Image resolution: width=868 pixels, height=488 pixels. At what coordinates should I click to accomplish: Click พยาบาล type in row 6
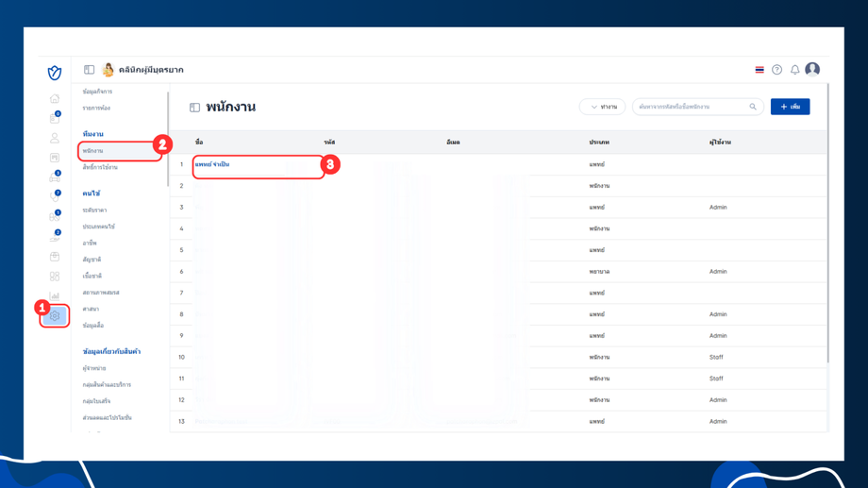599,272
